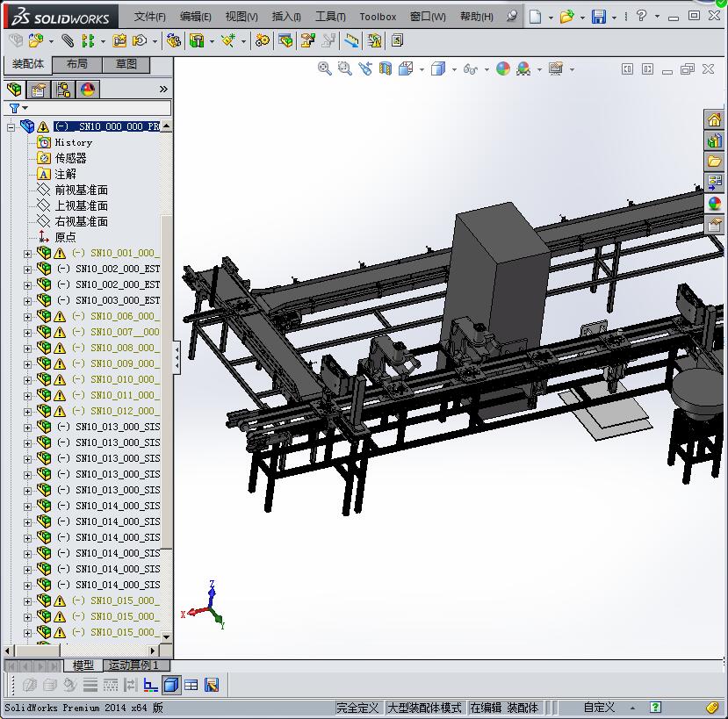This screenshot has width=728, height=719.
Task: Click the SolidWorks Resources home icon
Action: 715,120
